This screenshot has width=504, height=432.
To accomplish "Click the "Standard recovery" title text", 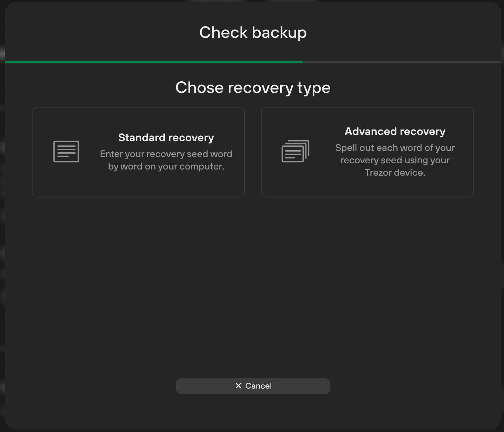I will [x=166, y=138].
